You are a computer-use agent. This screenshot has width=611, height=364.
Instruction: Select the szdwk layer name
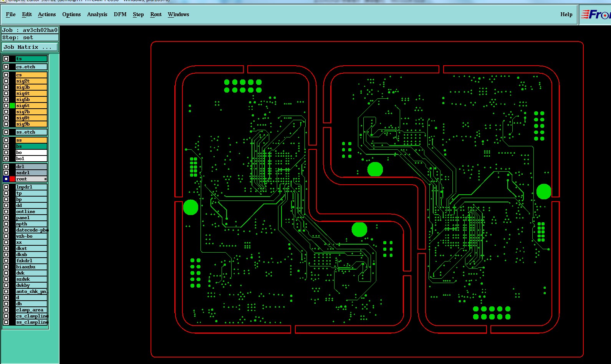point(31,279)
